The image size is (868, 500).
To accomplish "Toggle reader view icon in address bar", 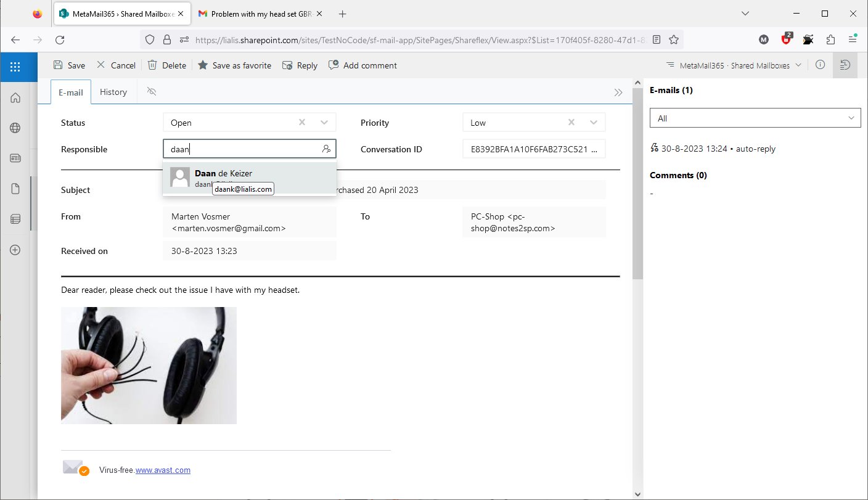I will [657, 39].
